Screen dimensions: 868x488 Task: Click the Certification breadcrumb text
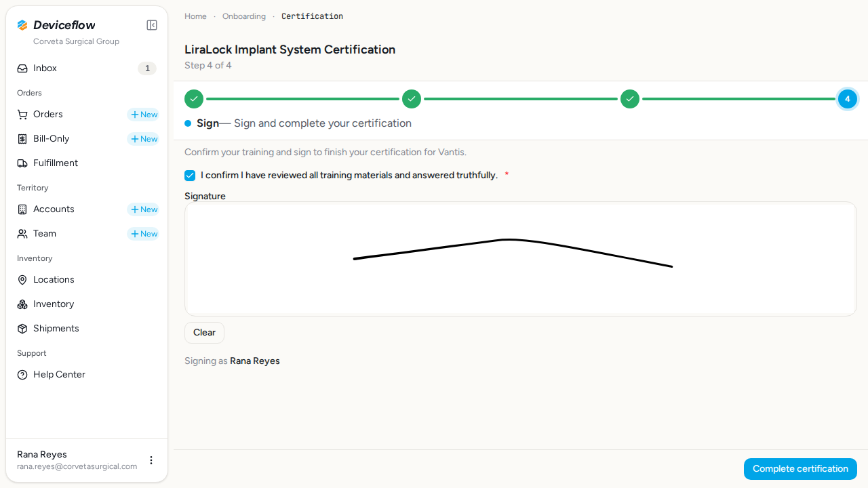click(313, 16)
